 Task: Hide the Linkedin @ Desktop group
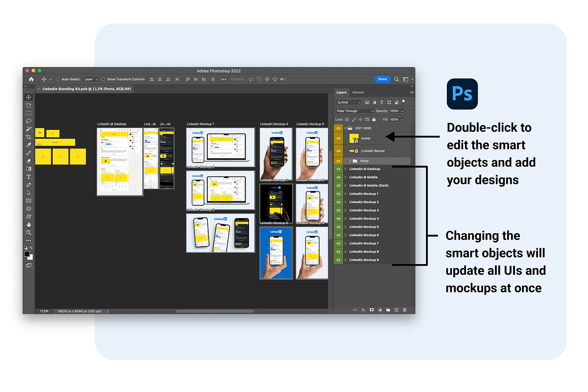338,169
